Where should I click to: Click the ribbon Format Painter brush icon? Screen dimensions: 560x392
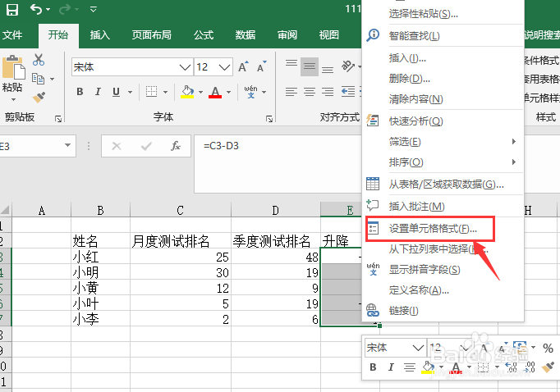(x=39, y=97)
